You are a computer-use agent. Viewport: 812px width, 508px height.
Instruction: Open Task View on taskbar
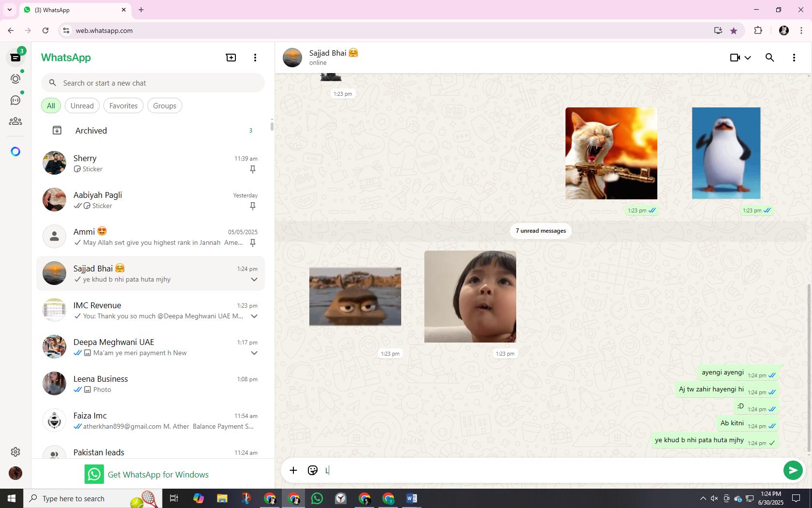pyautogui.click(x=174, y=498)
